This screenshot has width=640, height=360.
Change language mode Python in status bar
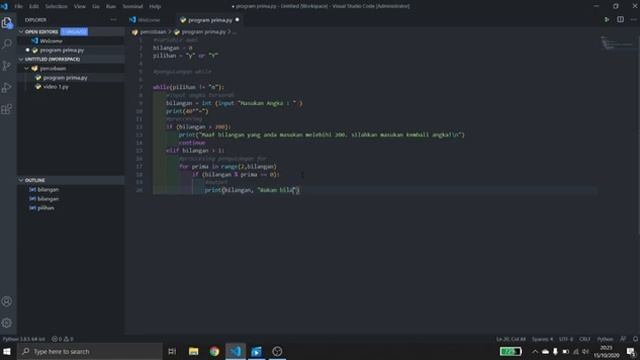coord(605,339)
